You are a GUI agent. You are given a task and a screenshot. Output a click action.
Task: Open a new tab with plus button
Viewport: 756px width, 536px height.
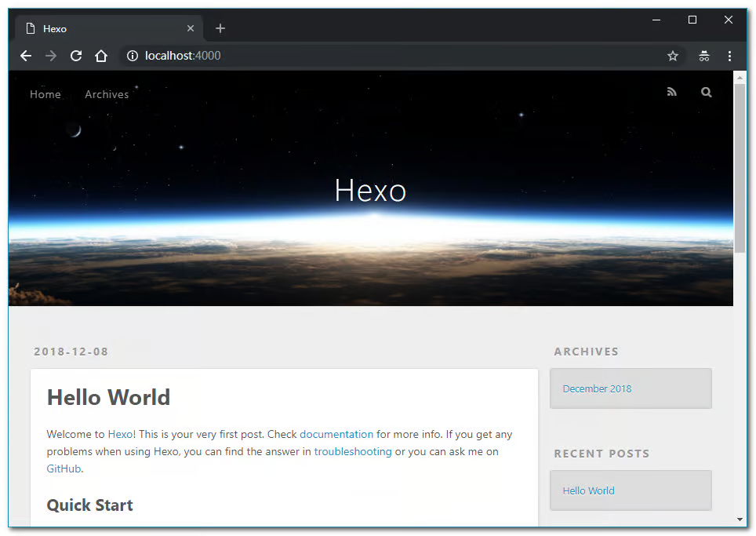tap(220, 28)
